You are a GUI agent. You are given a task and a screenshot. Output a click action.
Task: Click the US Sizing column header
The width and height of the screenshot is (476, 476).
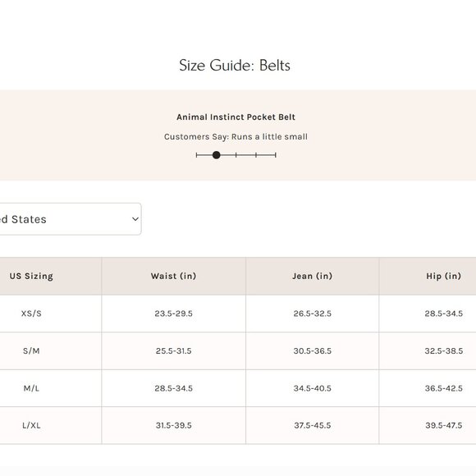click(31, 276)
